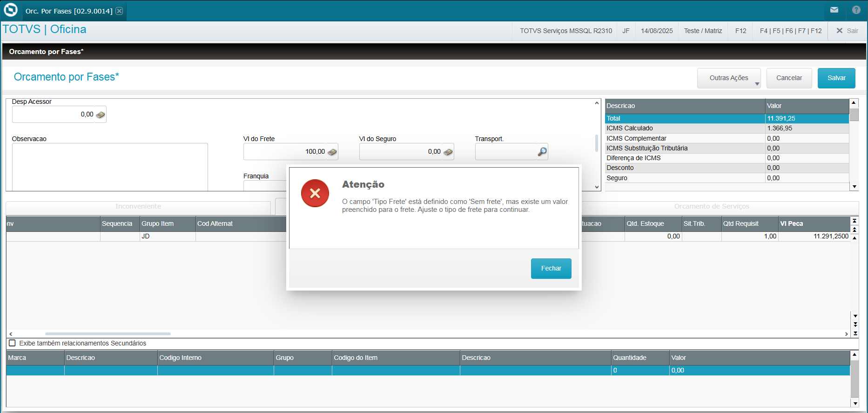Select the ICMS Complementar row
The width and height of the screenshot is (868, 413).
pyautogui.click(x=727, y=139)
